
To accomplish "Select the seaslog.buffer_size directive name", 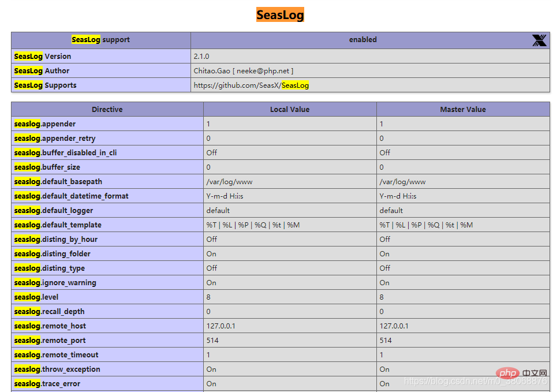I will point(47,167).
